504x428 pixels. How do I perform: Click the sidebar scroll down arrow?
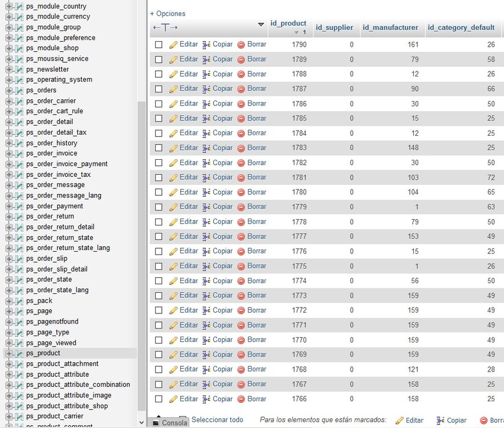[141, 422]
